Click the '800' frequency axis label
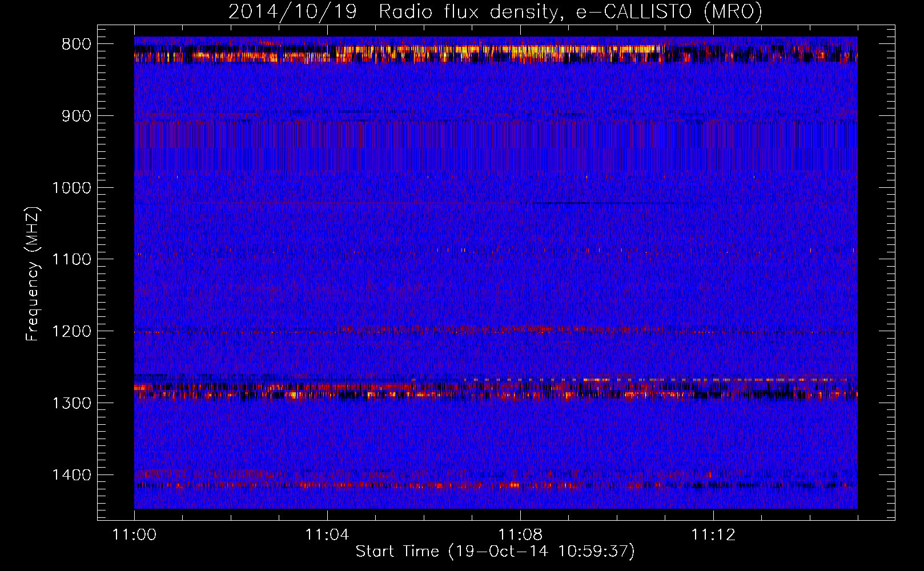 (x=77, y=45)
